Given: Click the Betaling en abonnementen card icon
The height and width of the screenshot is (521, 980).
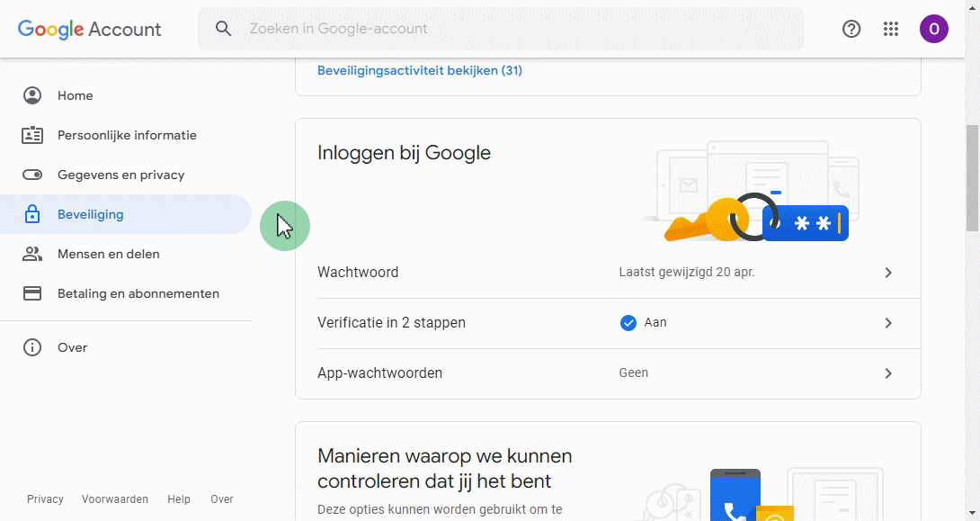Looking at the screenshot, I should coord(32,293).
